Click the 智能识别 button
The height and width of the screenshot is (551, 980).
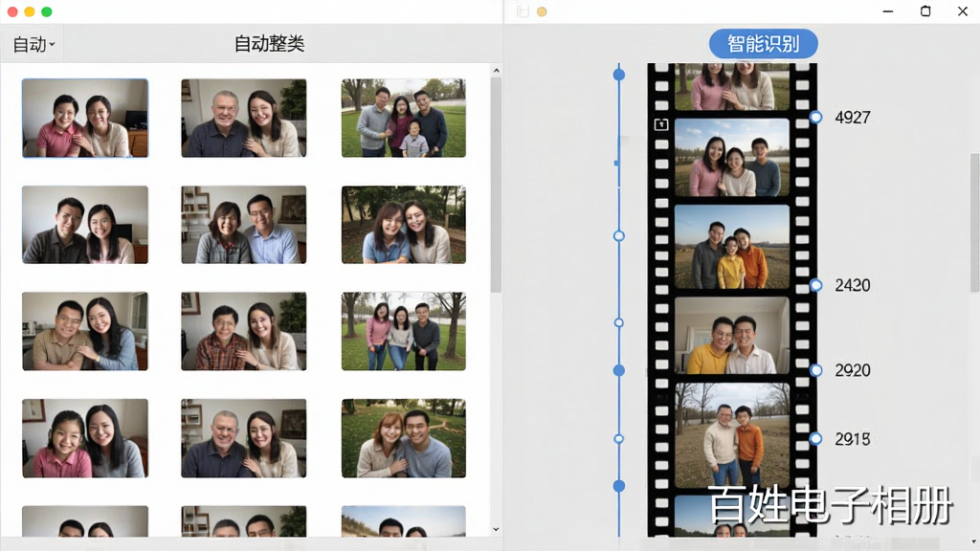pos(763,44)
